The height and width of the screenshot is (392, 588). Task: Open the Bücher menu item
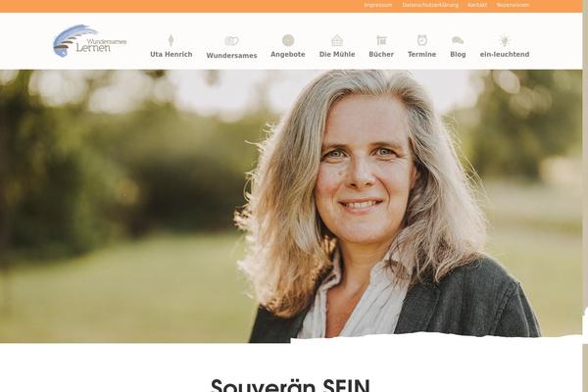click(381, 55)
